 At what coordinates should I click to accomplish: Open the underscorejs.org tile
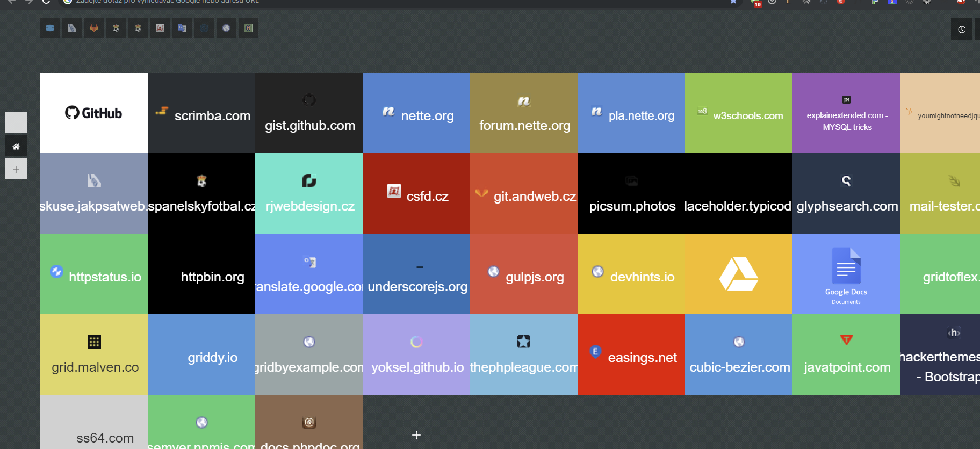pos(416,274)
